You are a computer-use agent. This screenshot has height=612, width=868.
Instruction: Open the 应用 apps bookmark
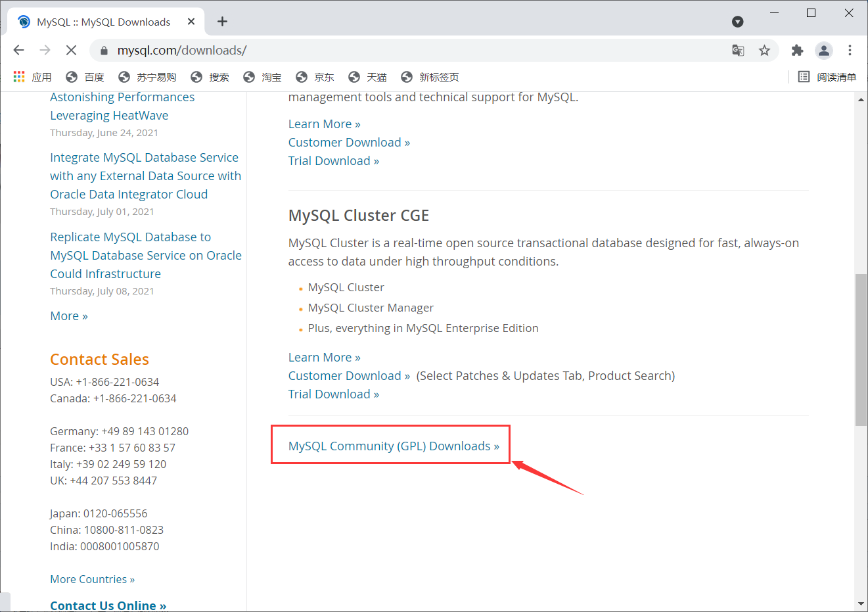tap(32, 77)
